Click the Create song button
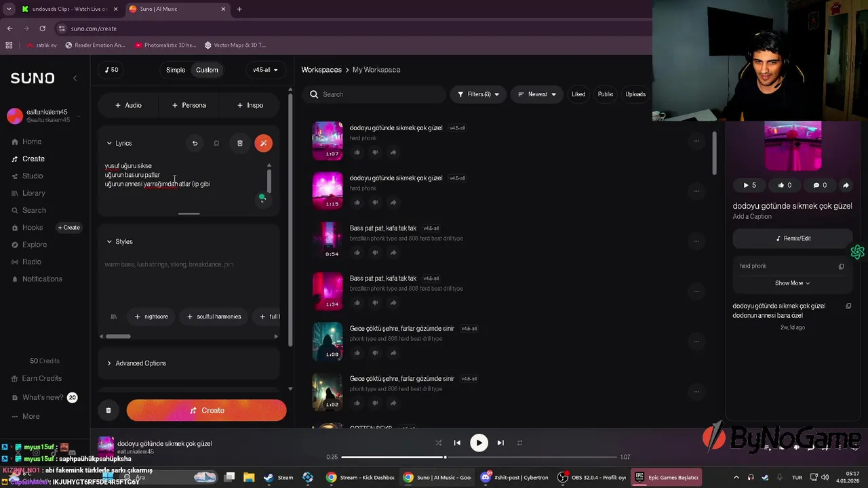 pyautogui.click(x=206, y=410)
